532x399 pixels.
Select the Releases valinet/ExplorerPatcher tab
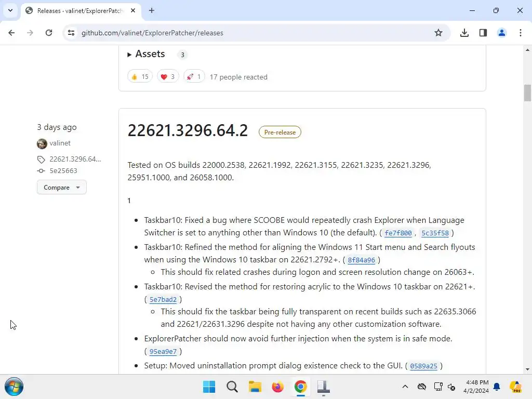pyautogui.click(x=82, y=10)
